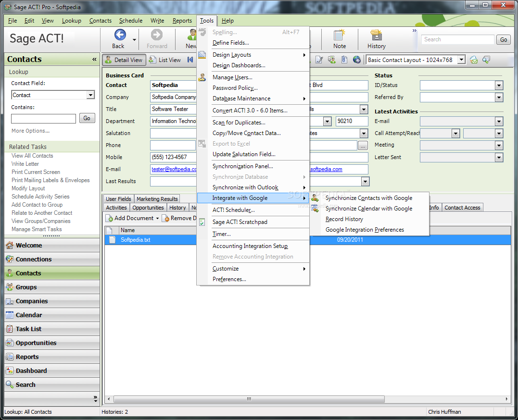518x420 pixels.
Task: Click the magnifier lookup icon beside layout
Action: tap(486, 60)
